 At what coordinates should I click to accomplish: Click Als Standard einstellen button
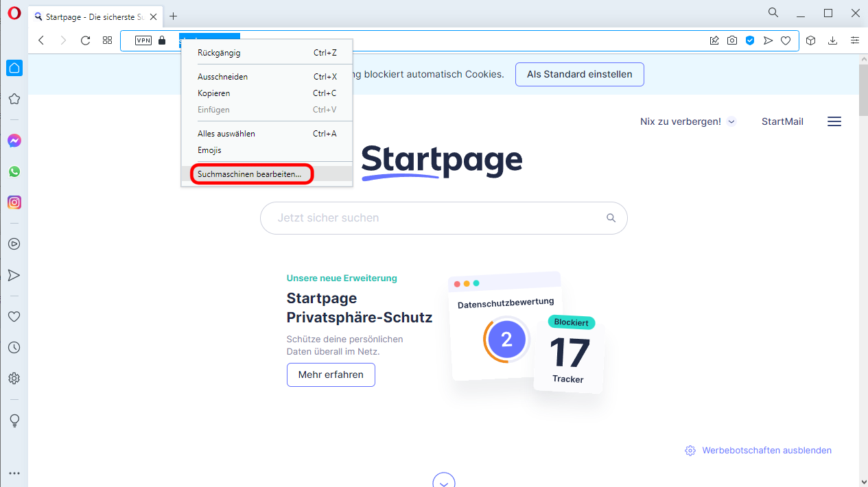(x=580, y=74)
